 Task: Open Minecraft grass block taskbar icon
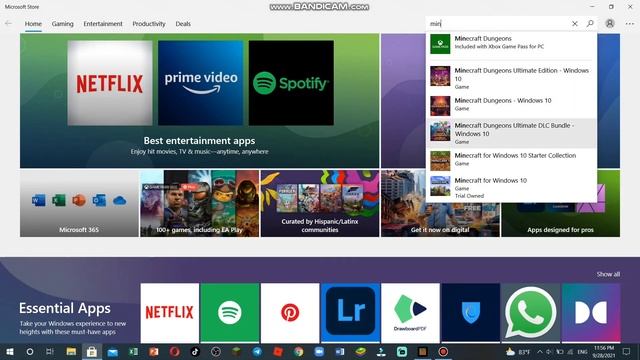coord(236,352)
